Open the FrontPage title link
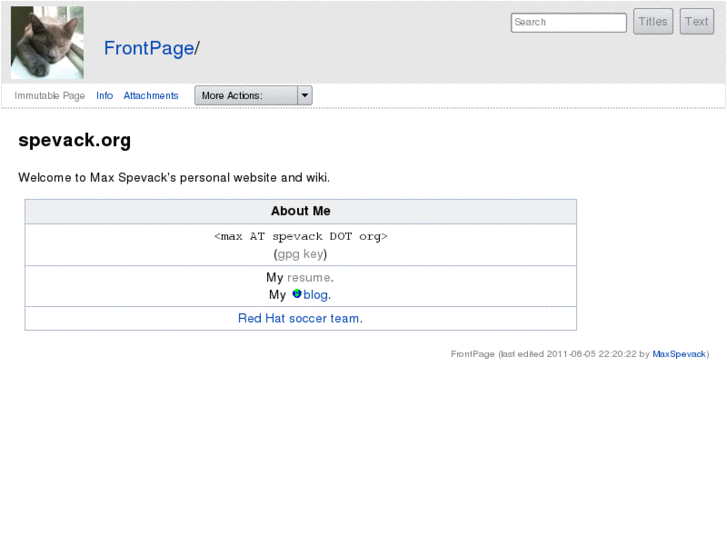727x545 pixels. (x=149, y=48)
